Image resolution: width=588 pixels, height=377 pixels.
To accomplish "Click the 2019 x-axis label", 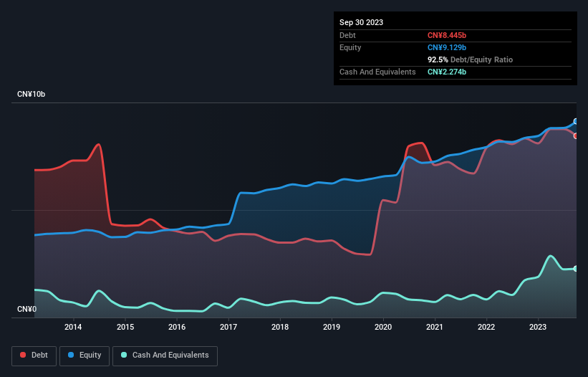I will pos(332,327).
